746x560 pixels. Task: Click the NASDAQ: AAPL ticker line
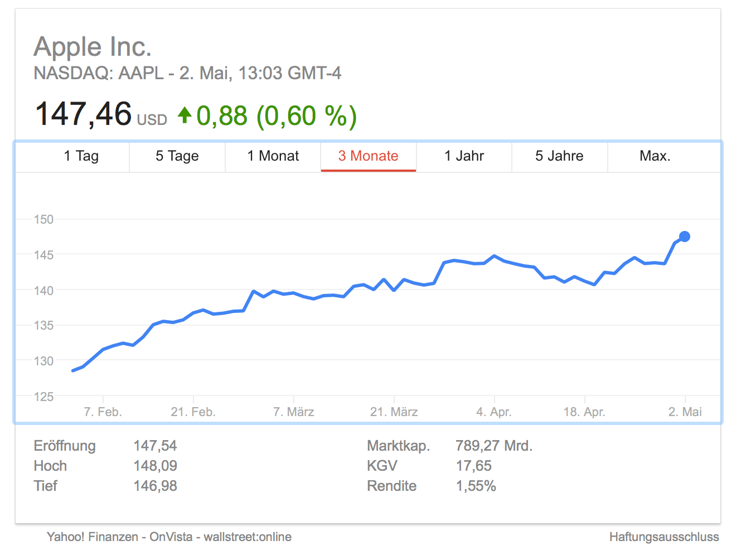click(187, 73)
